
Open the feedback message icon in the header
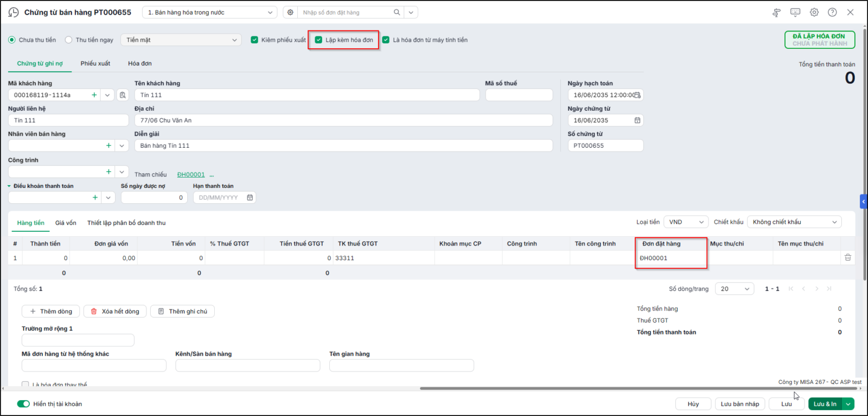point(795,12)
